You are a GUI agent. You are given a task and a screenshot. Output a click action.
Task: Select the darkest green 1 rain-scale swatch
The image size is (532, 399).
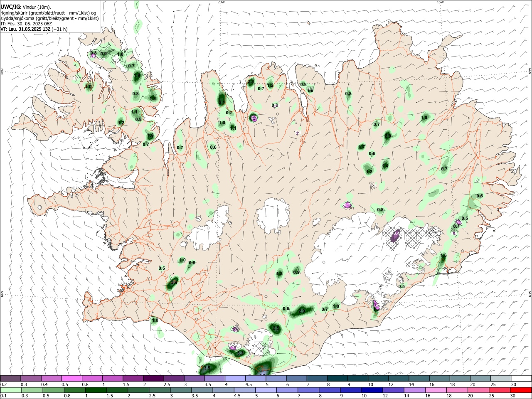[96, 390]
